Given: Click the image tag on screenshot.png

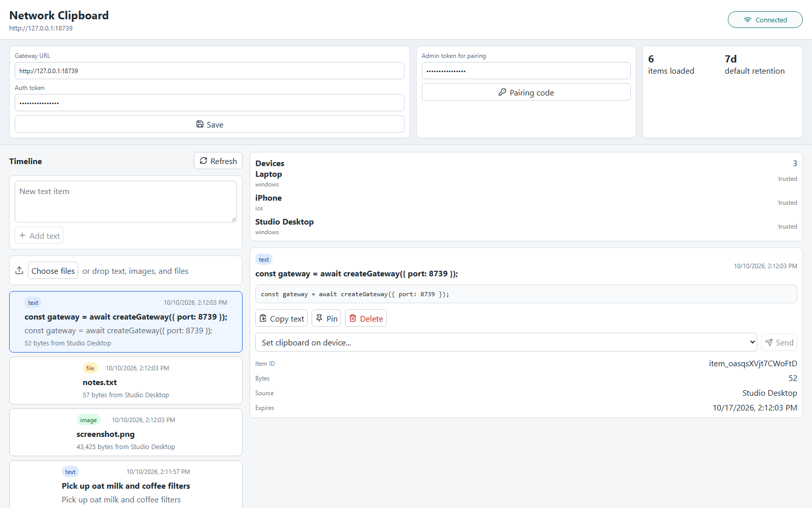Looking at the screenshot, I should [88, 420].
